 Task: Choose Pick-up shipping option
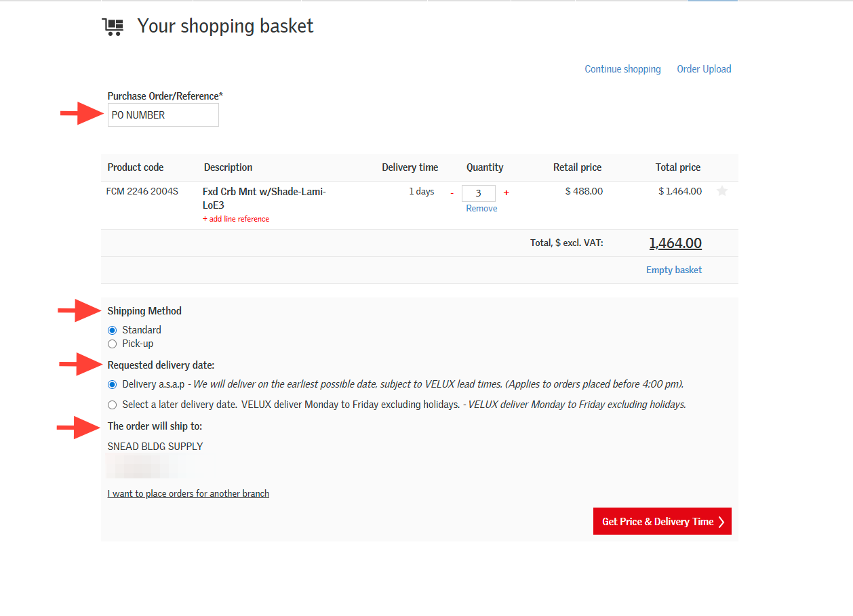tap(113, 344)
